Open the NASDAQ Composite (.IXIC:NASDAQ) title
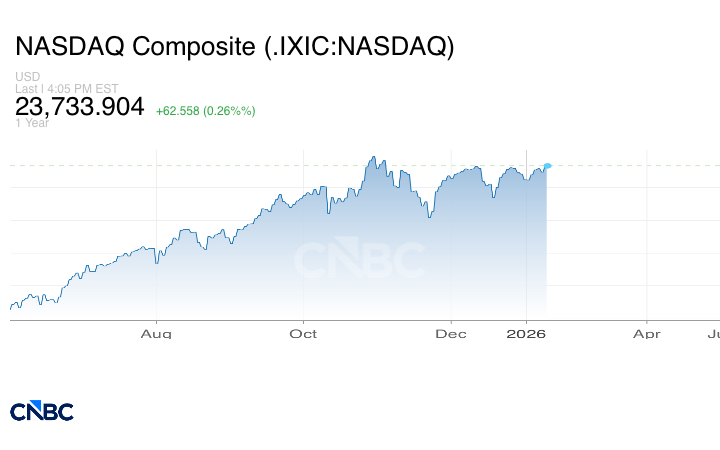The width and height of the screenshot is (720, 450). click(235, 46)
